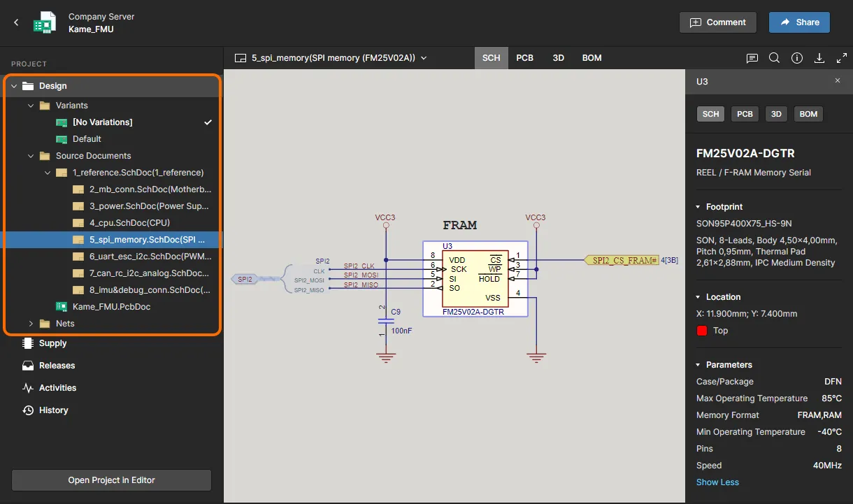
Task: Click the Supply chip icon in sidebar
Action: tap(28, 343)
